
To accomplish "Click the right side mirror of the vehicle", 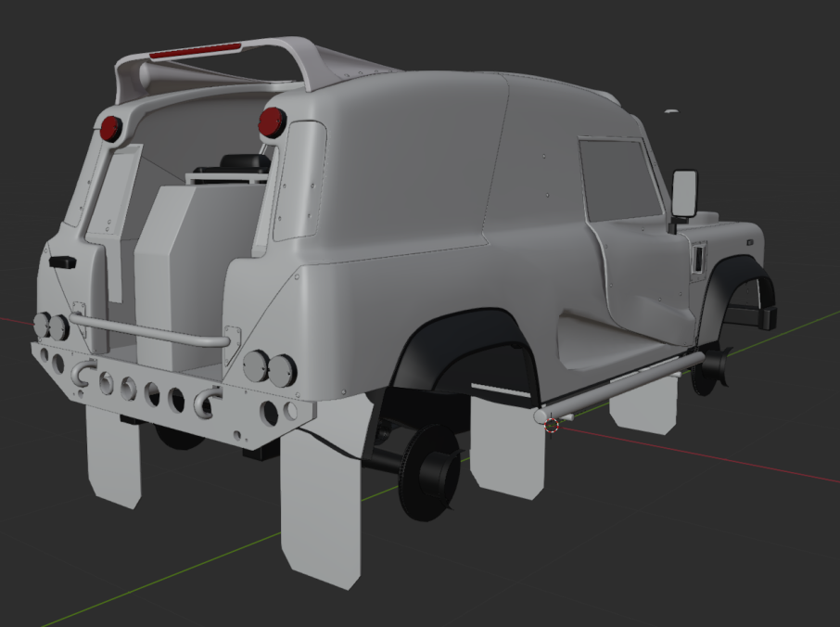I will (x=686, y=192).
